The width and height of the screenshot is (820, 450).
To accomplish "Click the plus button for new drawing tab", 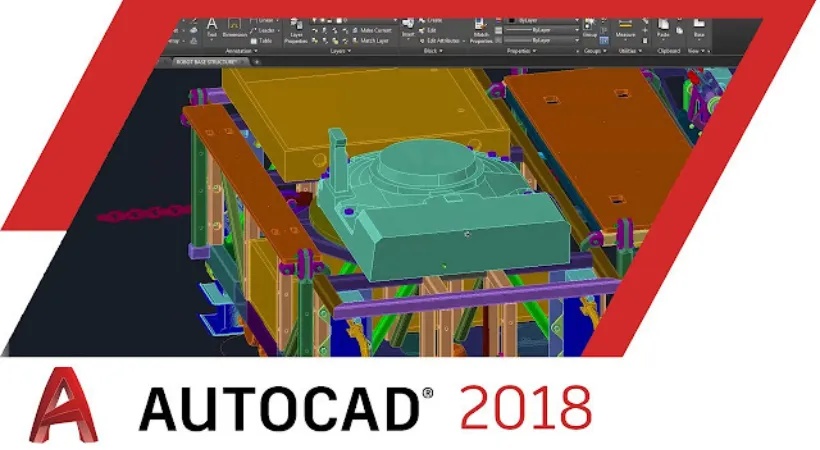I will (257, 62).
